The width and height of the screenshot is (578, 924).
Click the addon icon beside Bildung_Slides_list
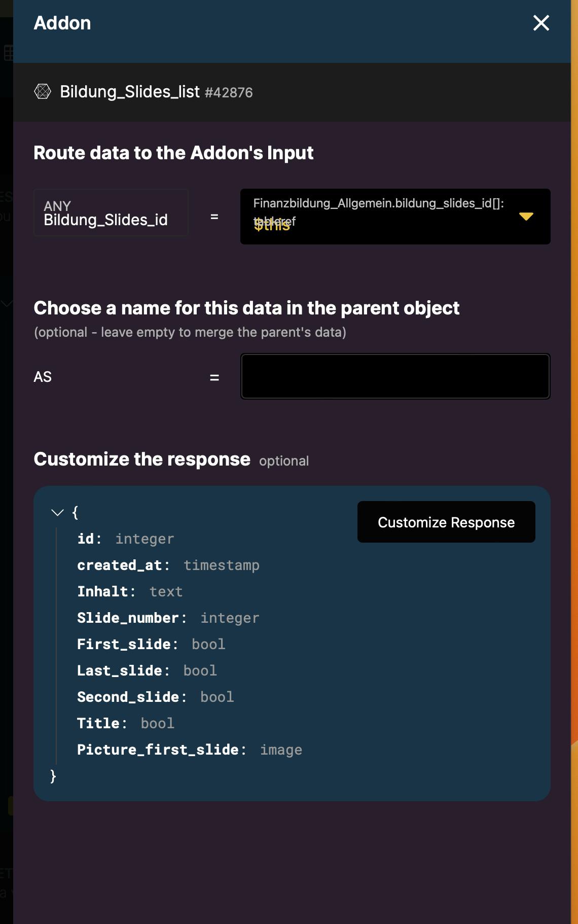[x=43, y=91]
